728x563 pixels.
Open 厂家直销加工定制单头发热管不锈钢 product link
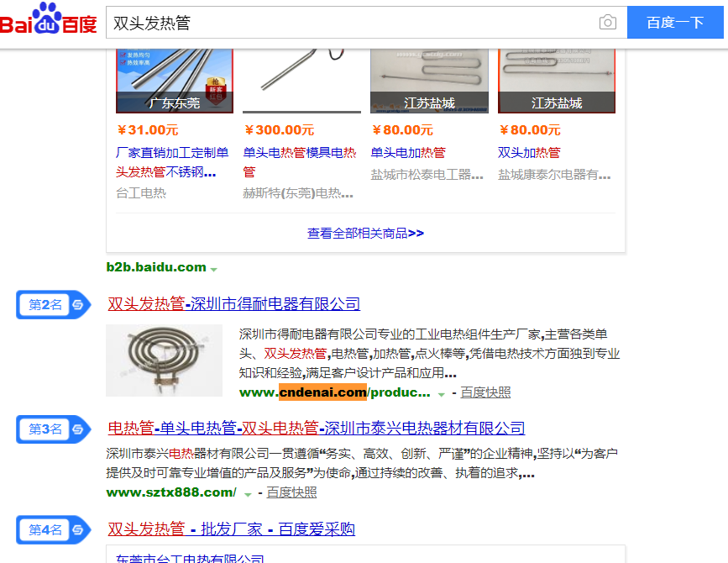click(x=172, y=162)
